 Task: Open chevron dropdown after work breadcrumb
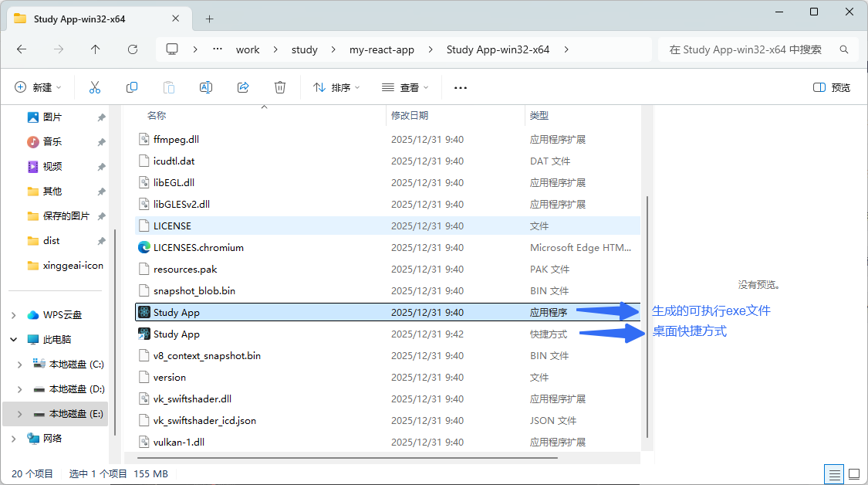point(275,49)
